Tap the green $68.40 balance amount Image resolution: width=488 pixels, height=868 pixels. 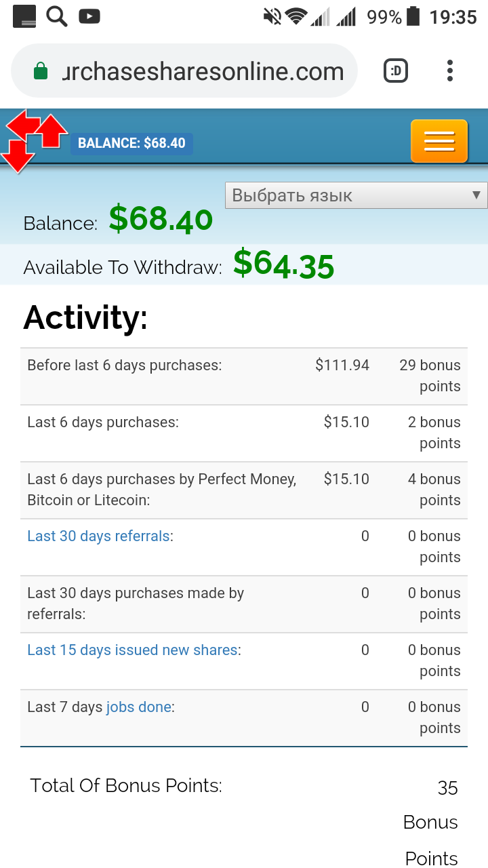(x=161, y=219)
